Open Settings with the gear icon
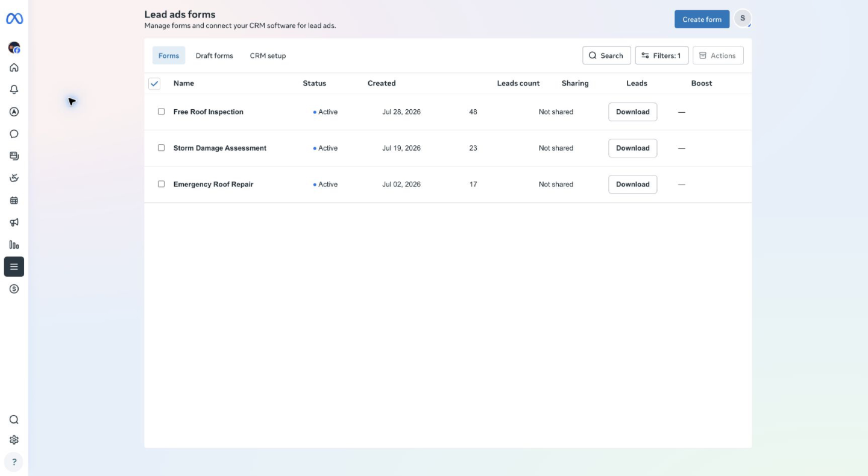Screen dimensions: 868x476 [14, 440]
